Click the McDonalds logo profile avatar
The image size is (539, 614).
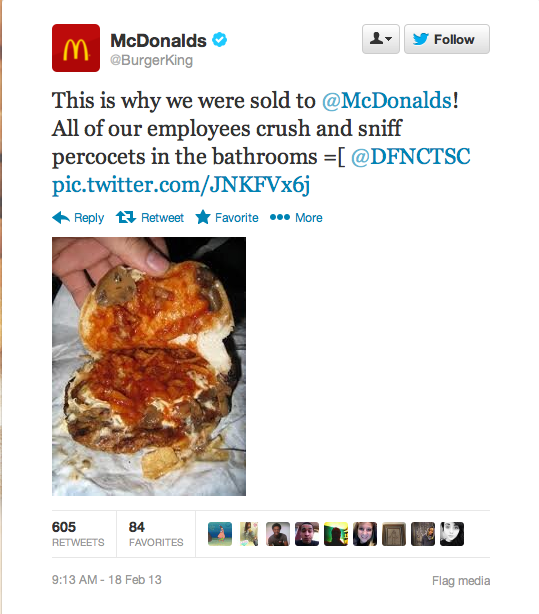[x=76, y=48]
